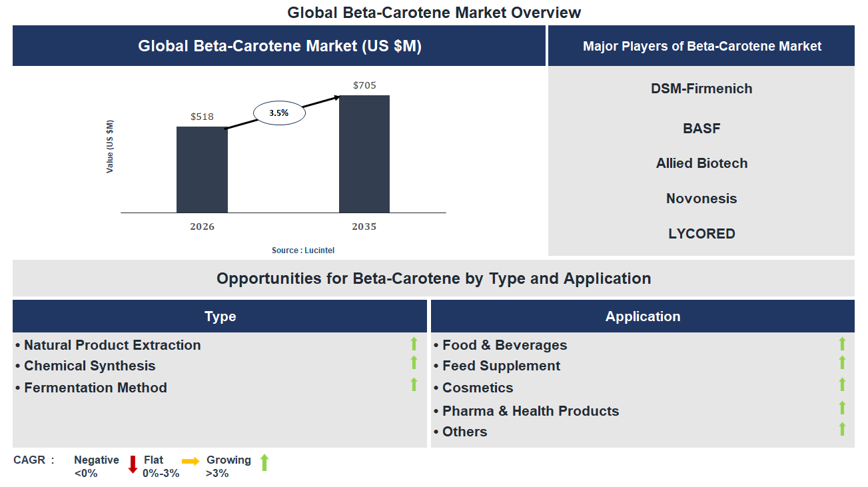This screenshot has width=868, height=487.
Task: Click the Major Players of Beta-Carotene Market header
Action: 701,46
